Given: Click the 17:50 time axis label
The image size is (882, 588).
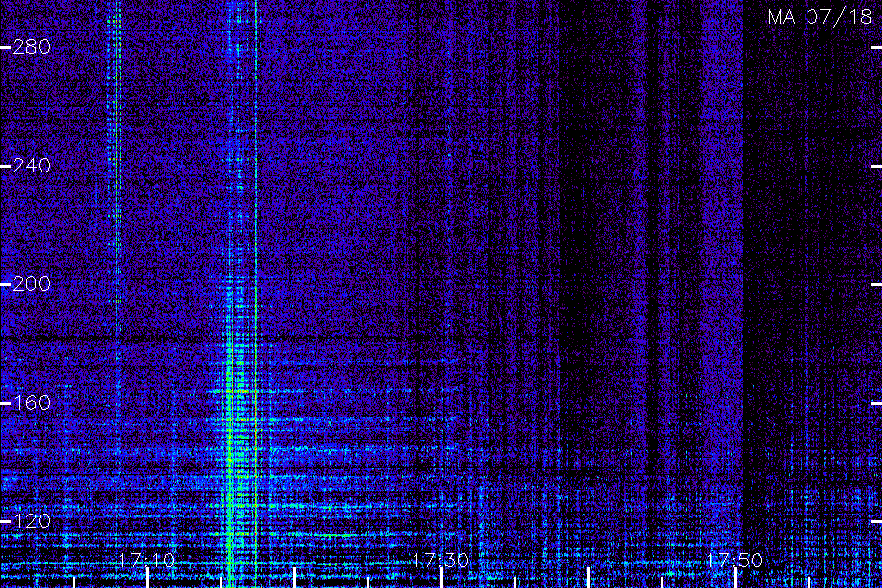Looking at the screenshot, I should [x=735, y=561].
